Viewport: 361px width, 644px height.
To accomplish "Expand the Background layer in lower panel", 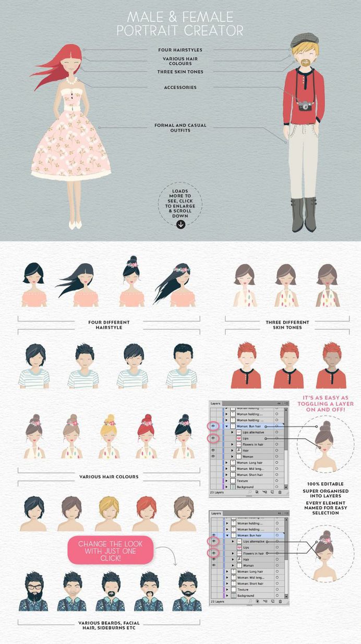I will [227, 596].
